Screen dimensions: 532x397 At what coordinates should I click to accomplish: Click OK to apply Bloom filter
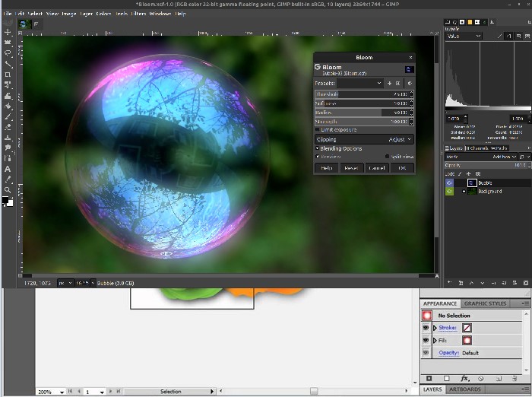click(402, 168)
